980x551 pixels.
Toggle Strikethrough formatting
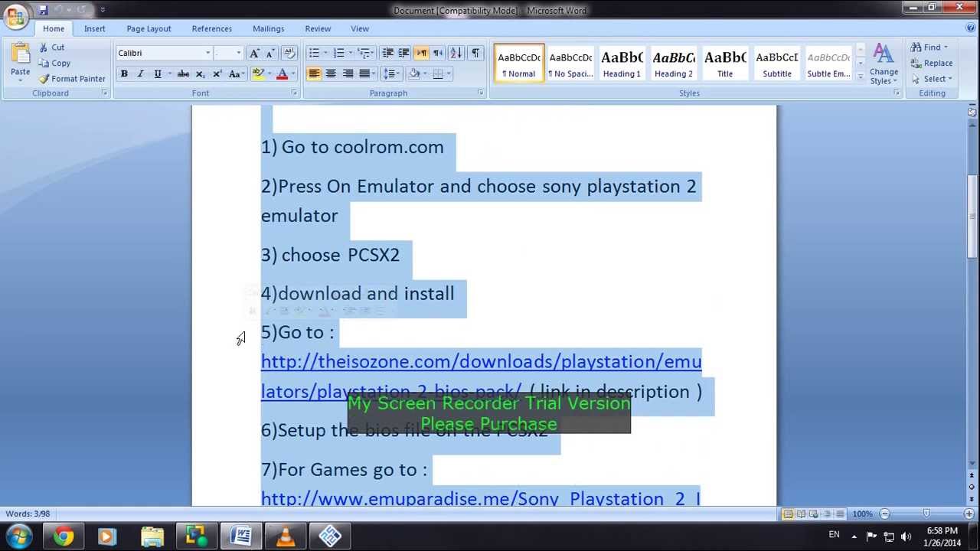pos(183,73)
